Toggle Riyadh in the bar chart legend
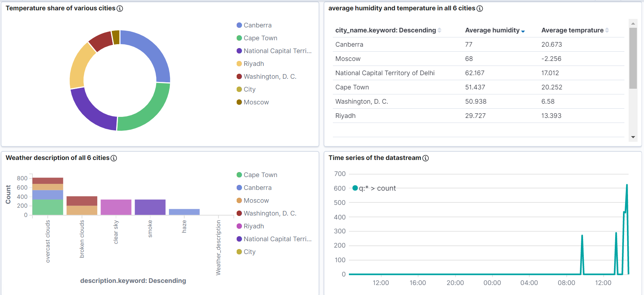 (x=250, y=226)
